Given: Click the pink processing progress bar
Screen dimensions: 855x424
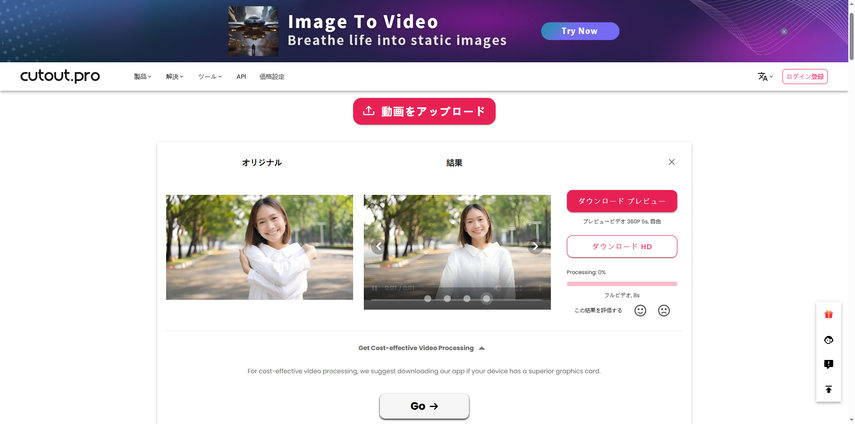Looking at the screenshot, I should point(622,284).
